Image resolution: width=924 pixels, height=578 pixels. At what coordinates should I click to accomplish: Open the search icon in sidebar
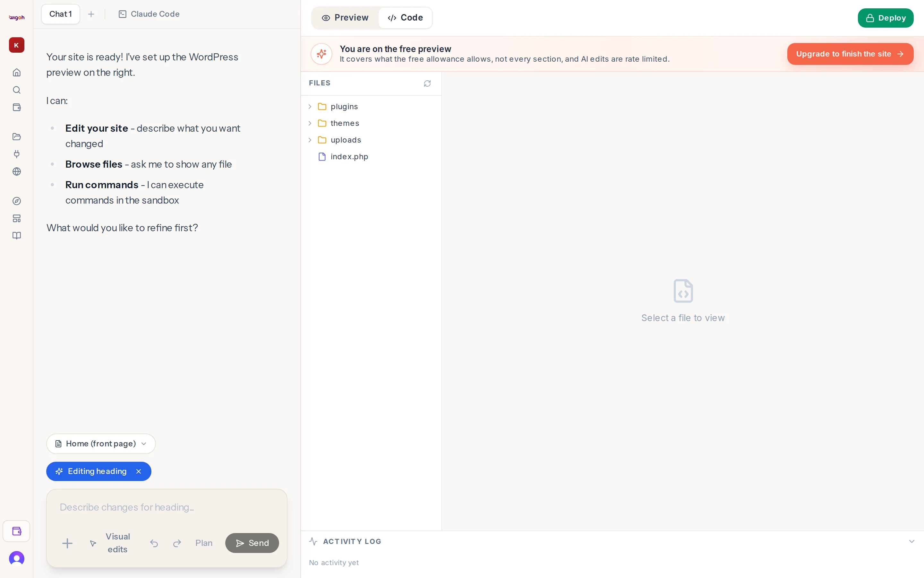coord(16,90)
